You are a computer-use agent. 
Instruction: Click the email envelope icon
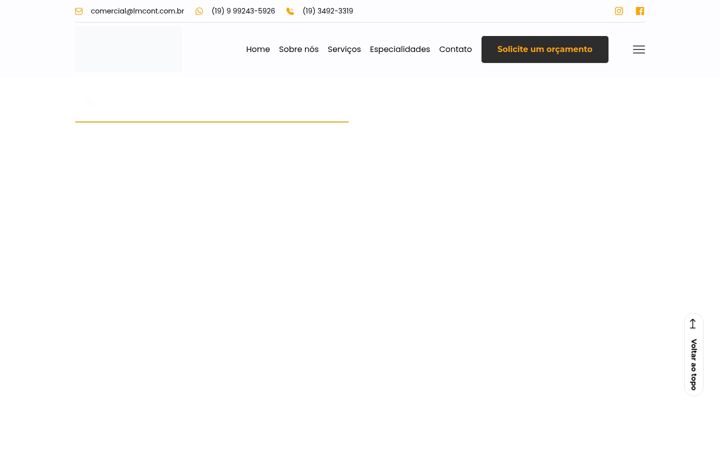pos(79,11)
